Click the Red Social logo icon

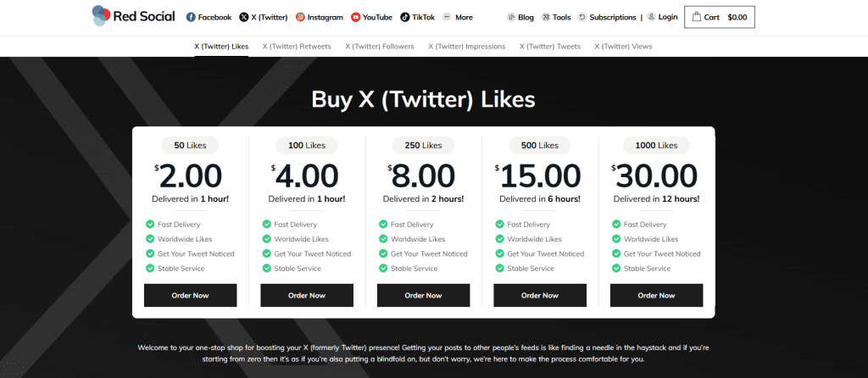[x=100, y=16]
